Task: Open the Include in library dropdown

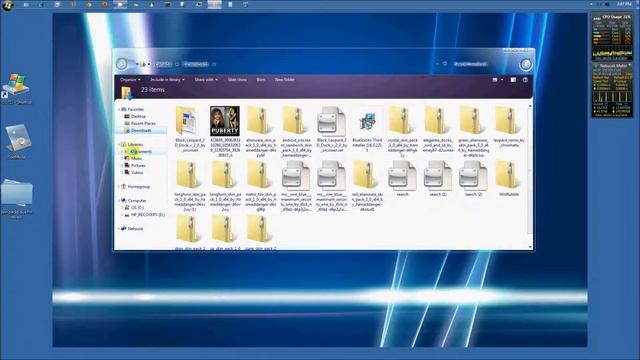Action: (167, 80)
